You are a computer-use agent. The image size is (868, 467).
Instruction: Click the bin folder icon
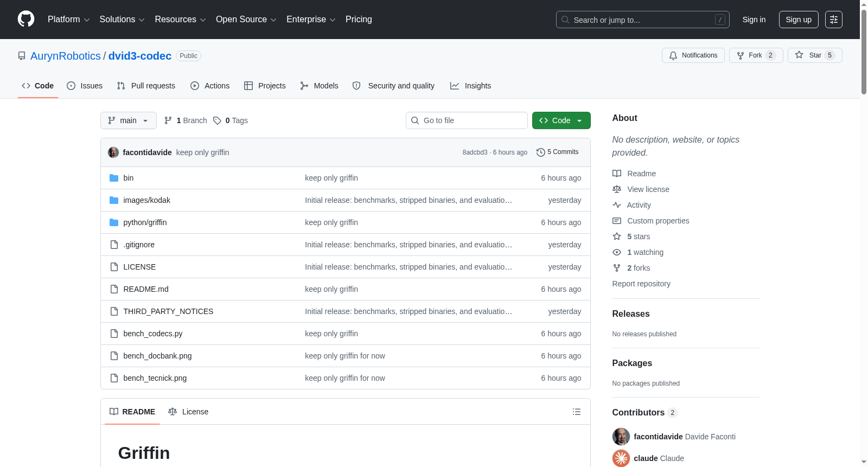(x=114, y=178)
